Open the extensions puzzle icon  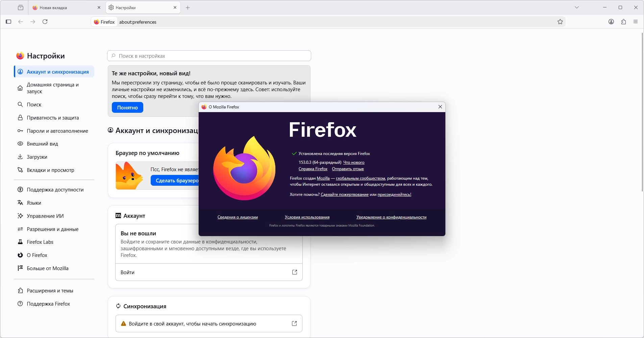[623, 22]
